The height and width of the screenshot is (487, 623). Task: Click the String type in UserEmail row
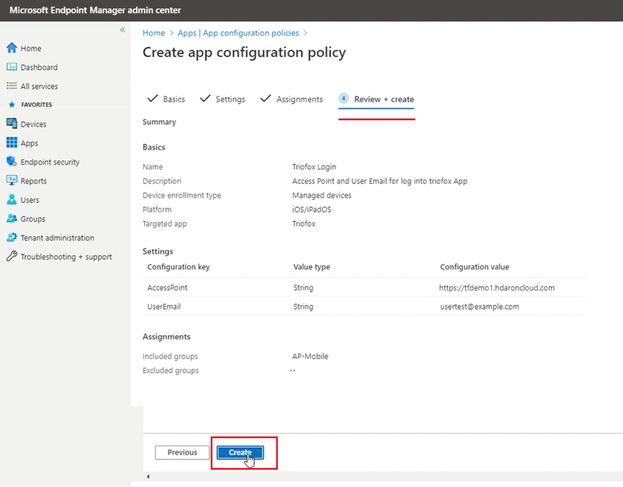click(x=303, y=307)
